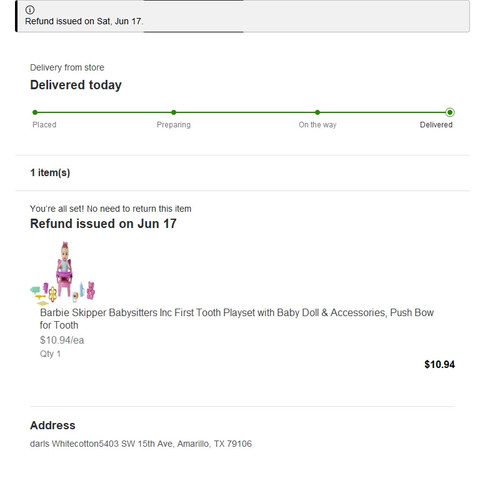Click the Address section heading

53,425
